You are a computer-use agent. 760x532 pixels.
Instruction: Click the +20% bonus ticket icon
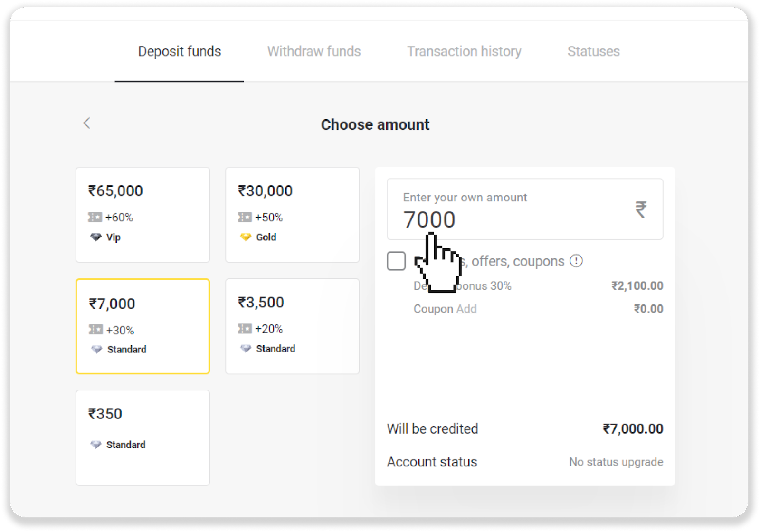point(245,329)
